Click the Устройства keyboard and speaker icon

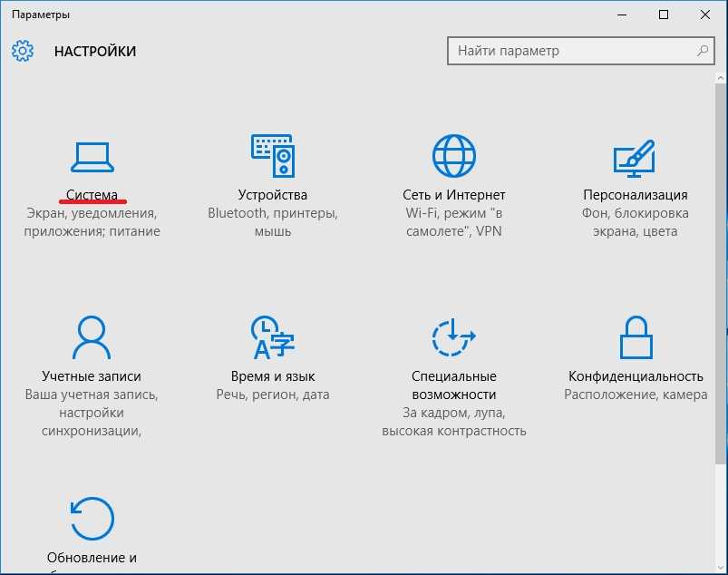coord(273,157)
